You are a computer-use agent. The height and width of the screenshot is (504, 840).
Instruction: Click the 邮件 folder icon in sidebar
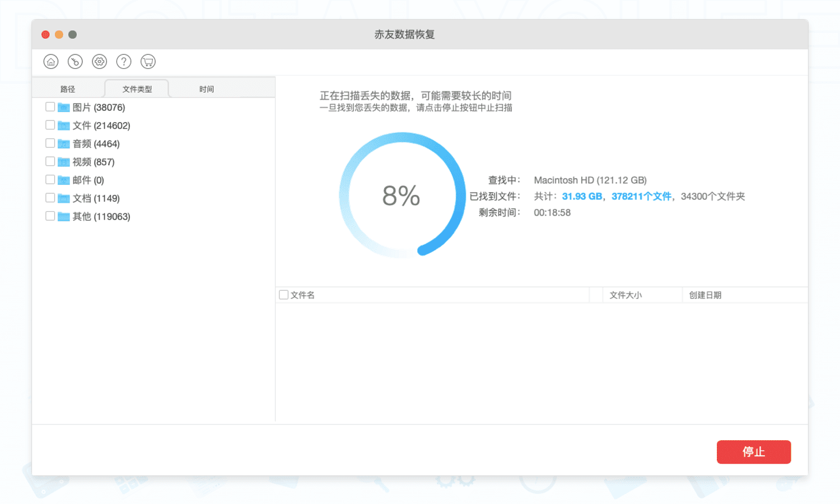63,179
